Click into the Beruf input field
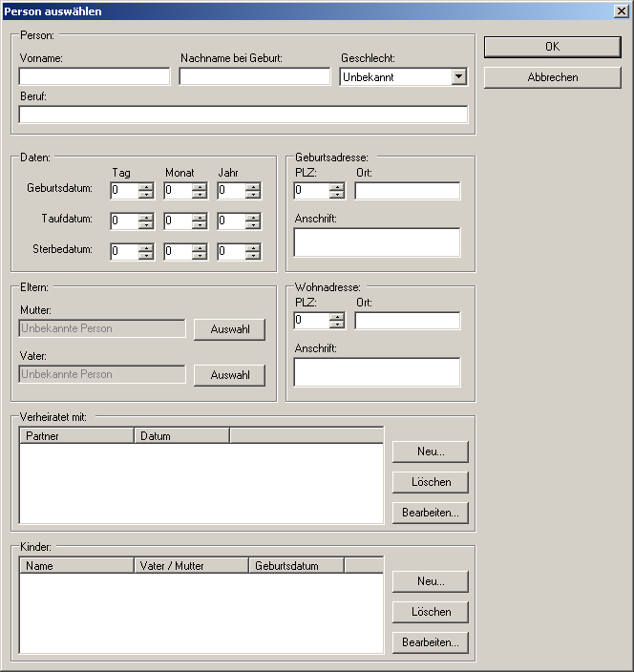Viewport: 634px width, 672px height. (x=243, y=115)
